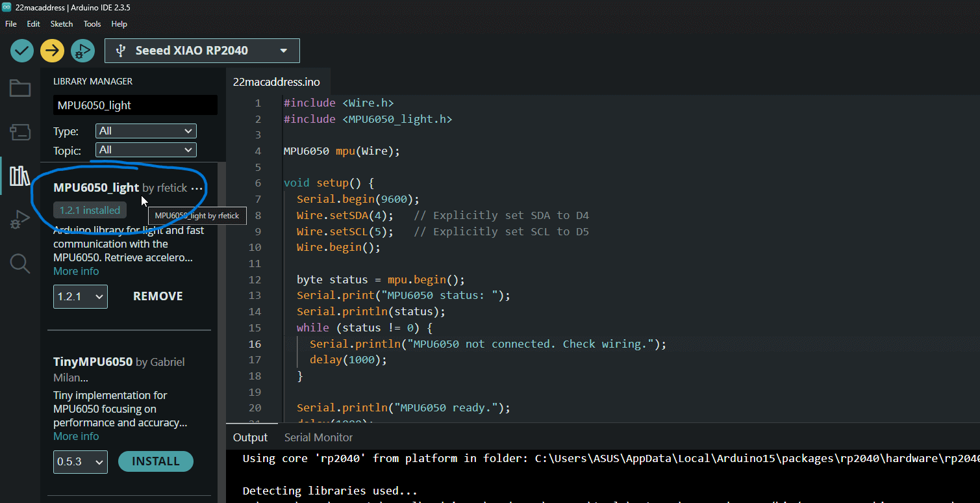Click the 'byte status = mpu.begin();' line

[381, 279]
